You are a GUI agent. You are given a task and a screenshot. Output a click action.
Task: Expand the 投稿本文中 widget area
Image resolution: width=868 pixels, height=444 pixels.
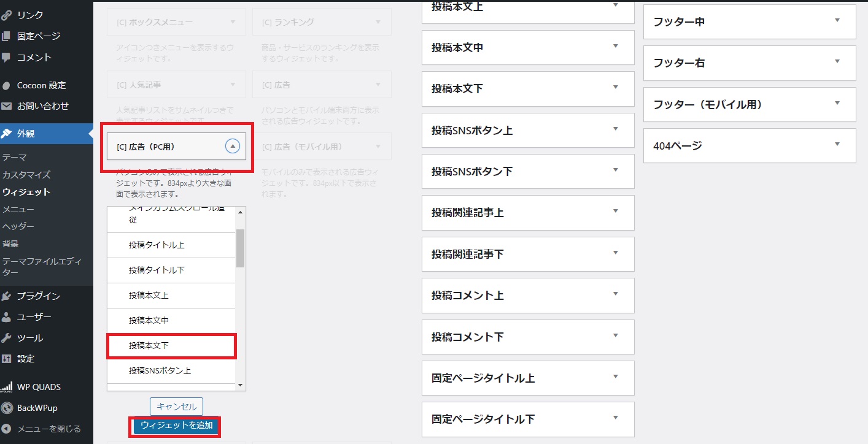pos(615,47)
